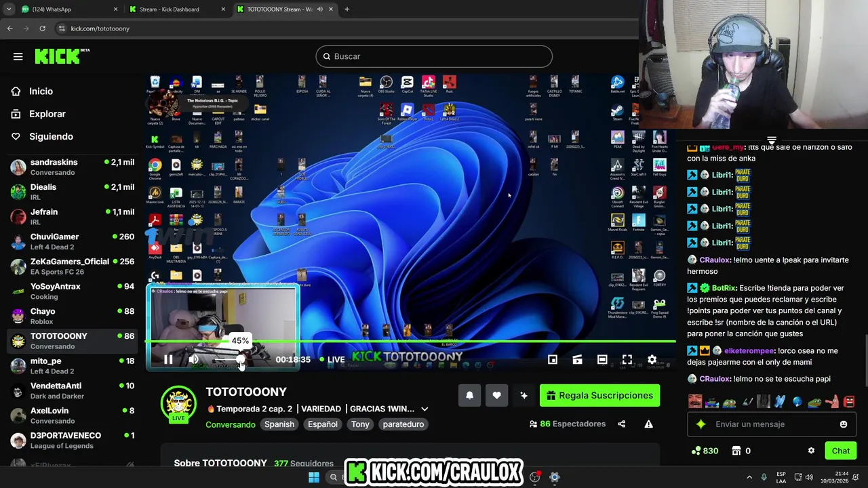Open Jefrain channel in sidebar

tap(72, 217)
